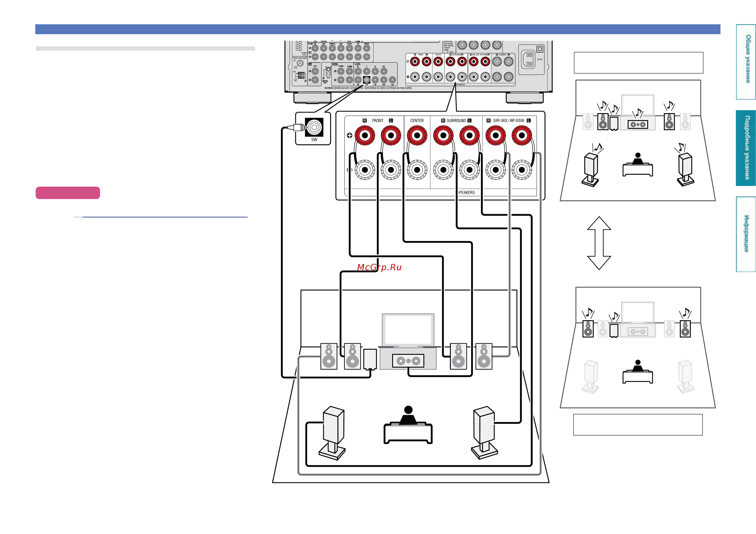Click the SURROUND L red positive terminal
Viewport: 756px width, 534px height.
pos(469,135)
